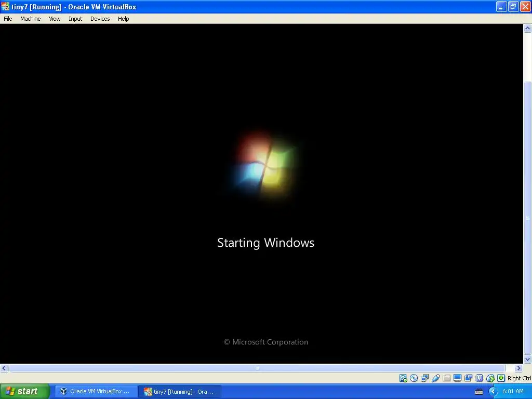The image size is (532, 399).
Task: Click the vertical scrollbar thumb
Action: point(528,218)
